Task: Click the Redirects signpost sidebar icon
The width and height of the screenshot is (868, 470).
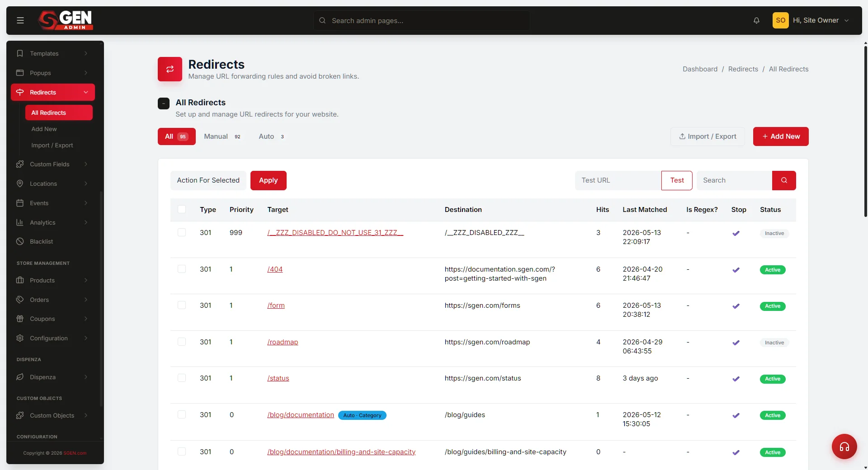Action: [x=20, y=92]
